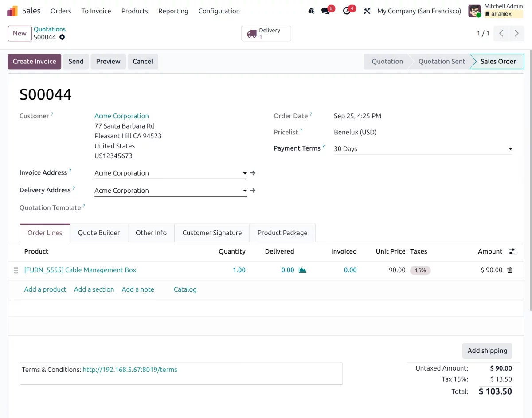The height and width of the screenshot is (418, 532).
Task: Open the Orders menu
Action: coord(61,11)
